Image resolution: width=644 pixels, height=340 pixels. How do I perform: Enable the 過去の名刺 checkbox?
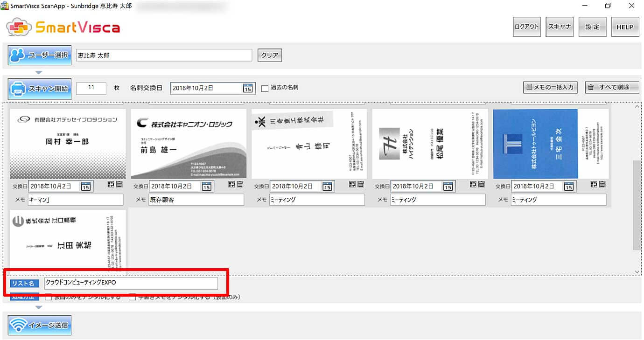pos(265,88)
